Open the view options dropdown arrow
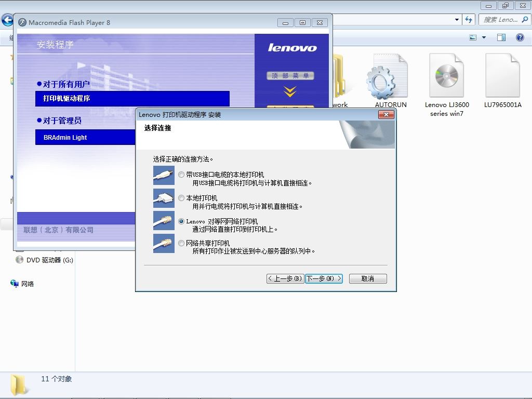 [x=484, y=37]
